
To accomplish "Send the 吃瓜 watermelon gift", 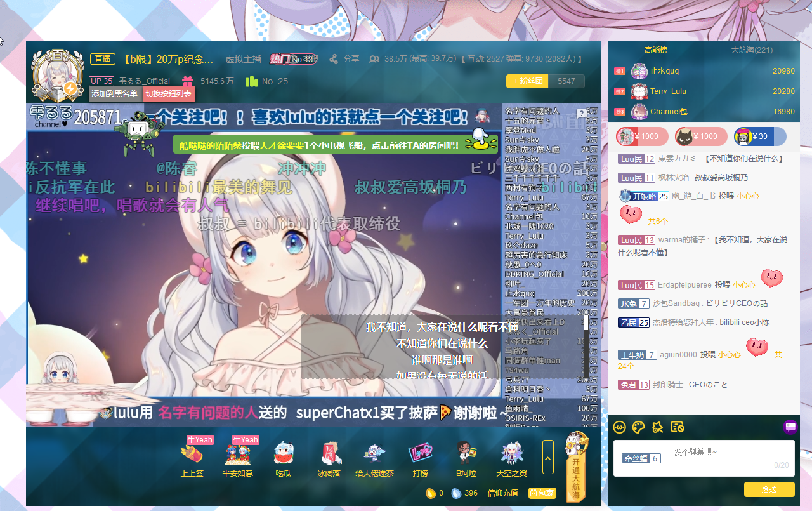I will 284,453.
